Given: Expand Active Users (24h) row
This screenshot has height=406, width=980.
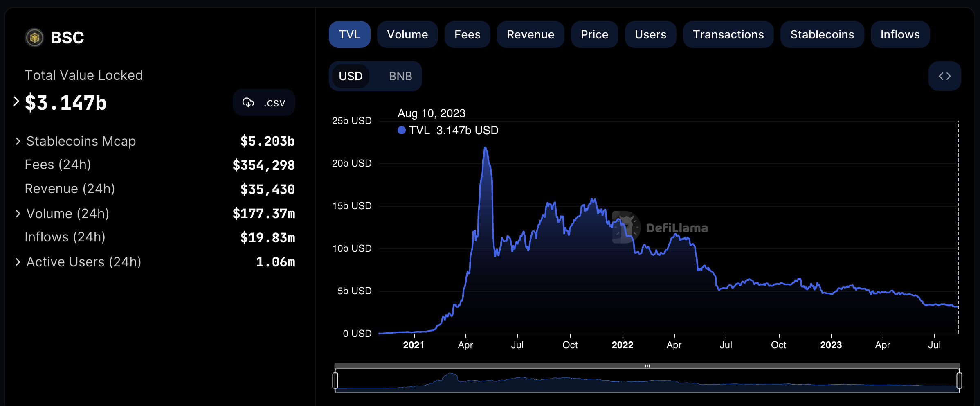Looking at the screenshot, I should [x=18, y=262].
